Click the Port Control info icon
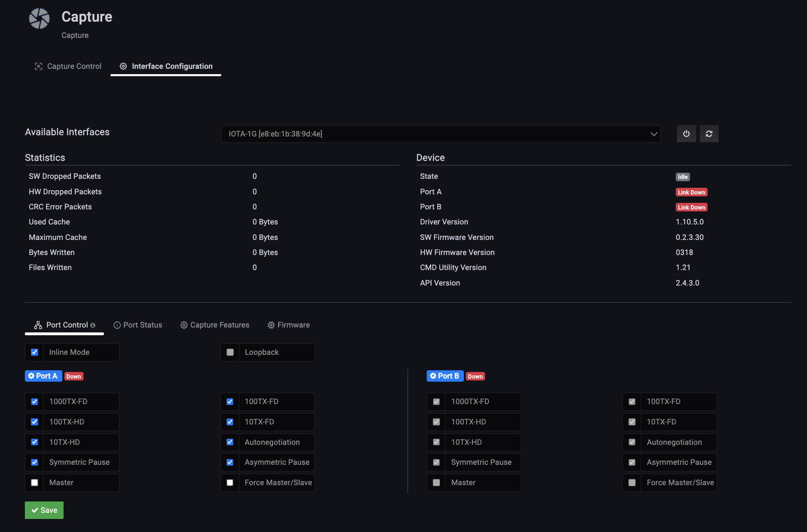This screenshot has width=807, height=532. [93, 325]
